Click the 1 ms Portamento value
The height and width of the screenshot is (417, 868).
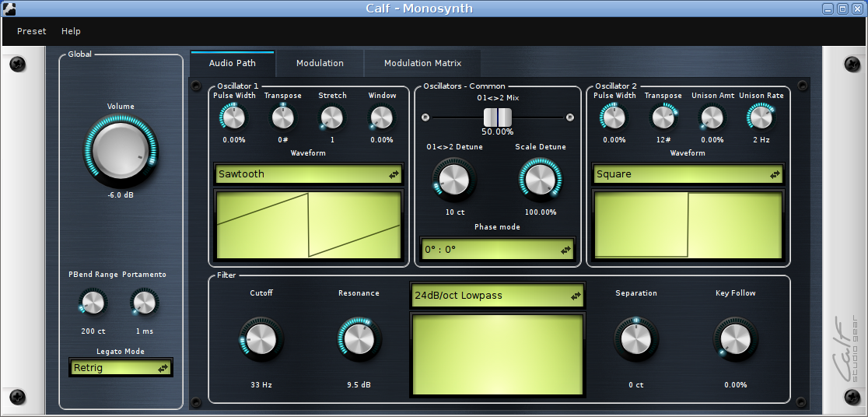pyautogui.click(x=144, y=331)
